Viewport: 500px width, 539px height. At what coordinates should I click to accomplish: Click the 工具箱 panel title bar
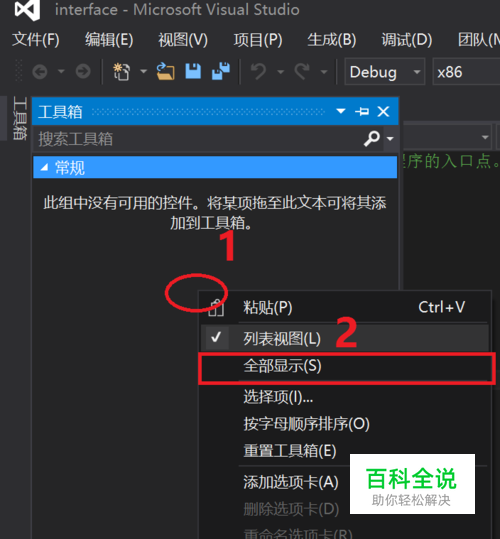[x=215, y=111]
